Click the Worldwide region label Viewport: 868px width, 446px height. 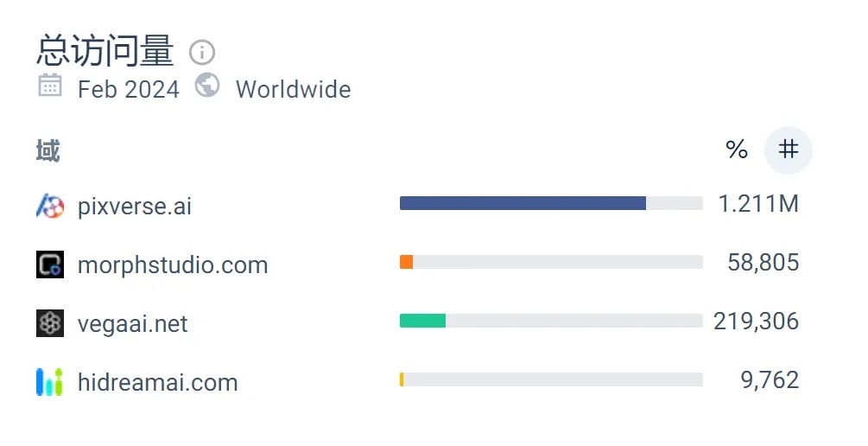[x=293, y=90]
